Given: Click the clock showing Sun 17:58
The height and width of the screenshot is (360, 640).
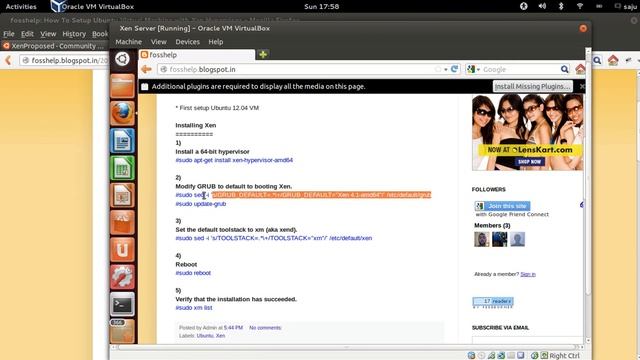Looking at the screenshot, I should 321,6.
